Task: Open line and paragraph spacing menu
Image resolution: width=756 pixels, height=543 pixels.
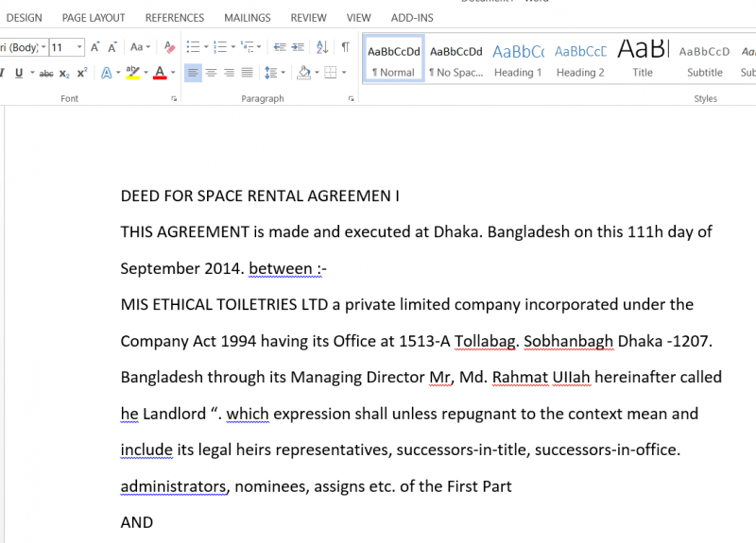Action: [x=275, y=73]
